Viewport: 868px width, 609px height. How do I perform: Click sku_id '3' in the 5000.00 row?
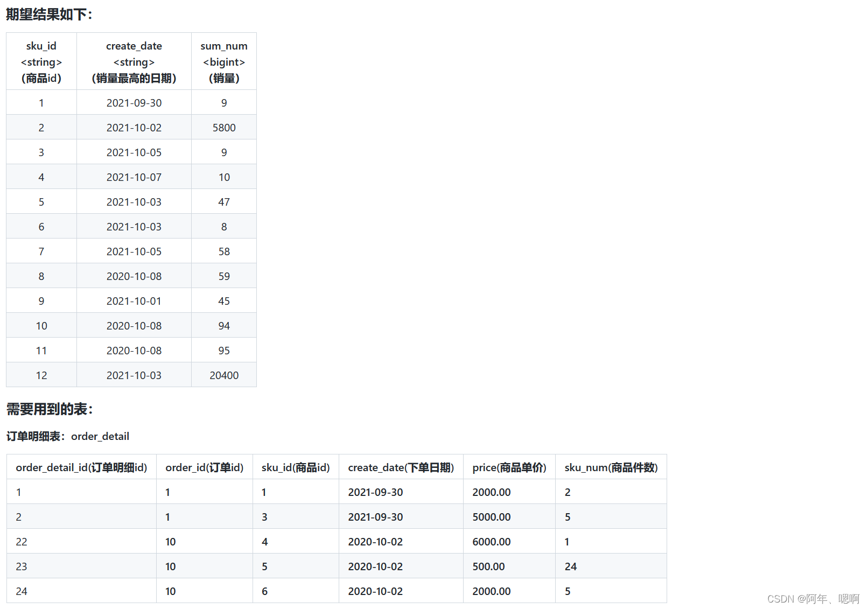tap(264, 517)
